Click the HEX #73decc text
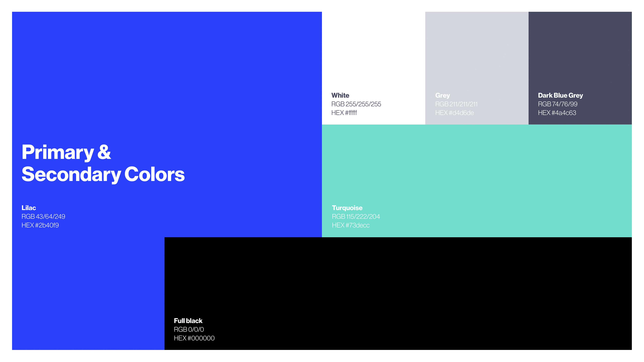 coord(351,225)
